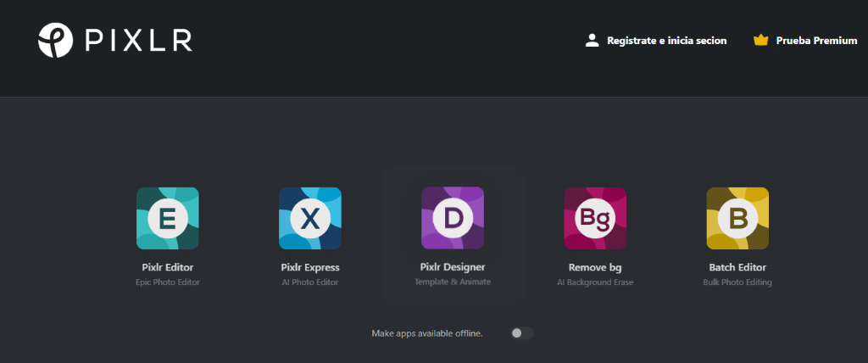Open the Pixlr Designer D icon
868x363 pixels.
[453, 218]
